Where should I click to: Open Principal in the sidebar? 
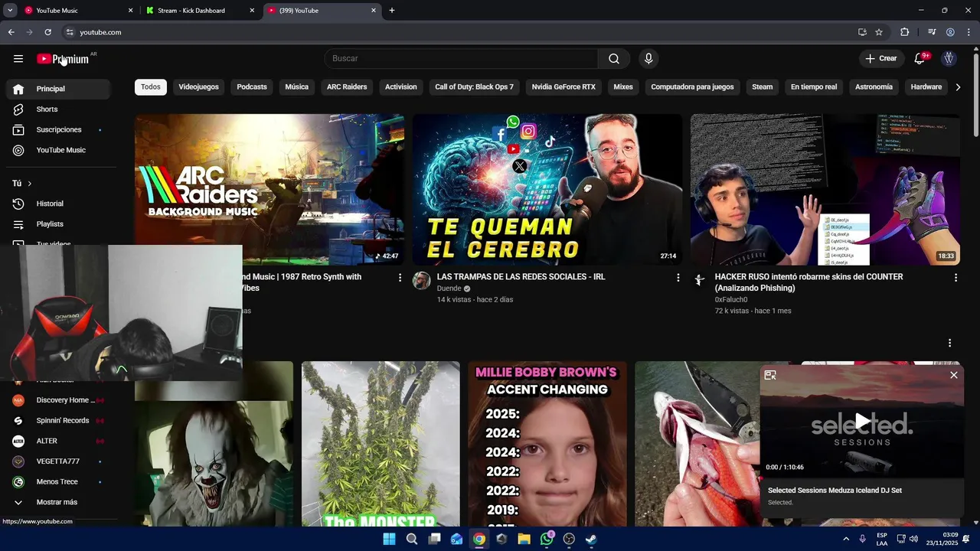pos(58,89)
